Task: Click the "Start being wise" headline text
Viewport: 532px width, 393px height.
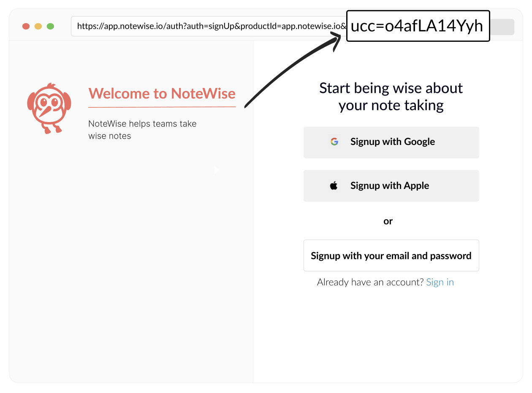Action: (x=391, y=96)
